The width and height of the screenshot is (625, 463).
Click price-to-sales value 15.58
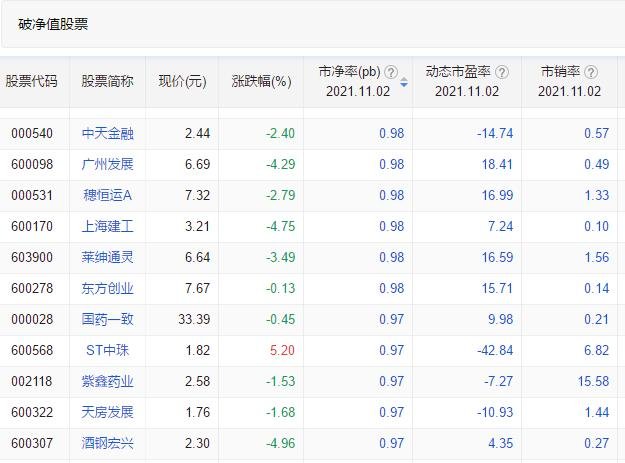click(x=594, y=381)
